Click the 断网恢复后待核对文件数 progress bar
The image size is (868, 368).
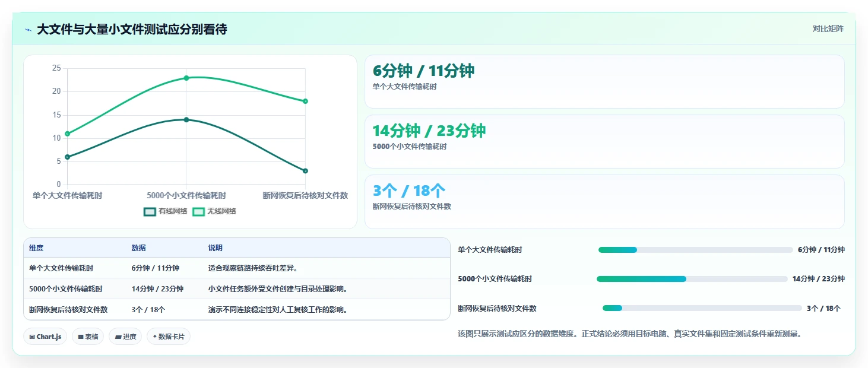pyautogui.click(x=702, y=308)
